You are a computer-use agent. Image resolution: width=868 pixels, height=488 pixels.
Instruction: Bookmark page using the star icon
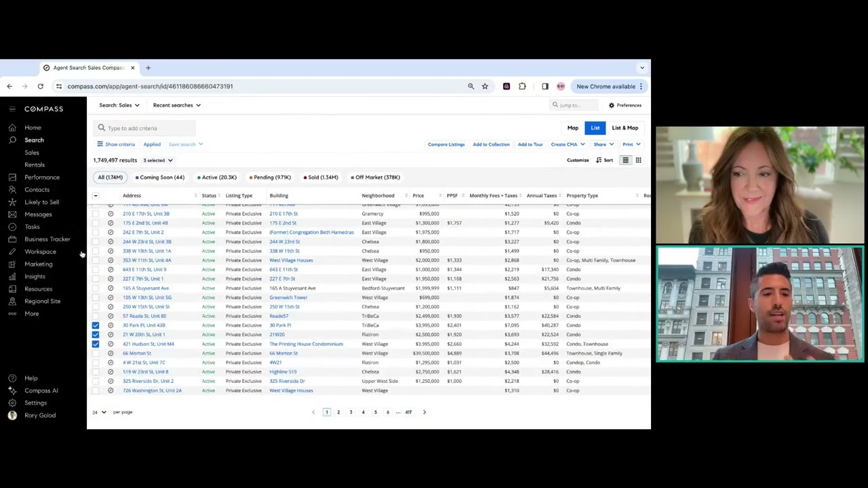click(485, 86)
